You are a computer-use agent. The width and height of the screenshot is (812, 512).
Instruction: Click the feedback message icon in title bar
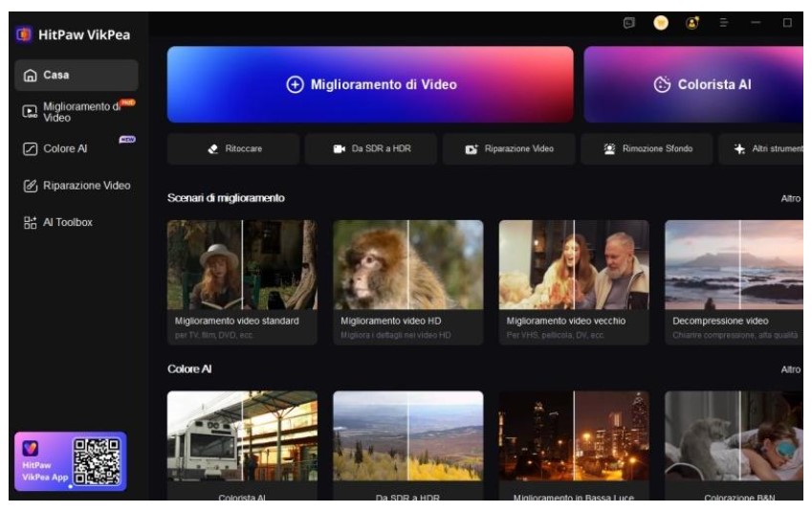click(629, 23)
